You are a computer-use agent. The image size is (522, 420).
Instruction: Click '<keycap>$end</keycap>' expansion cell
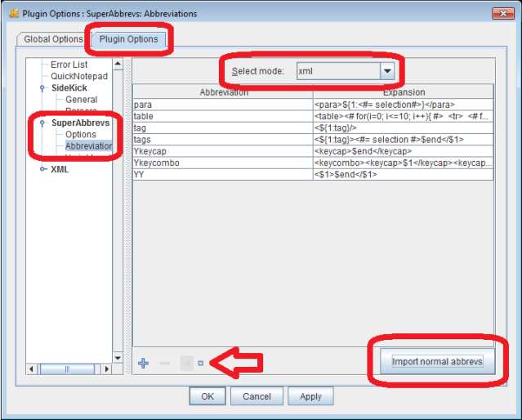404,151
